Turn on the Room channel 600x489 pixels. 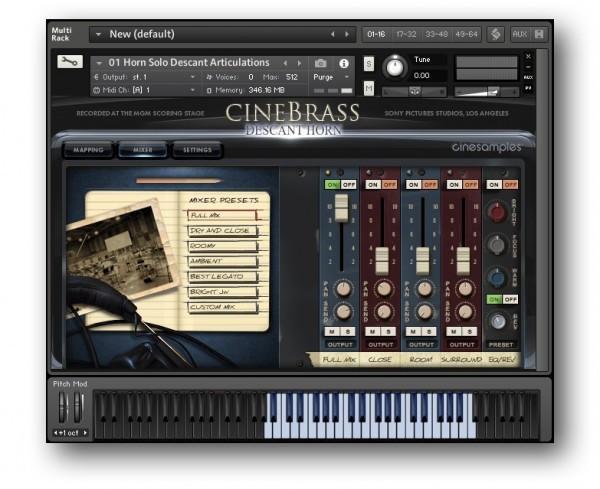[x=413, y=185]
